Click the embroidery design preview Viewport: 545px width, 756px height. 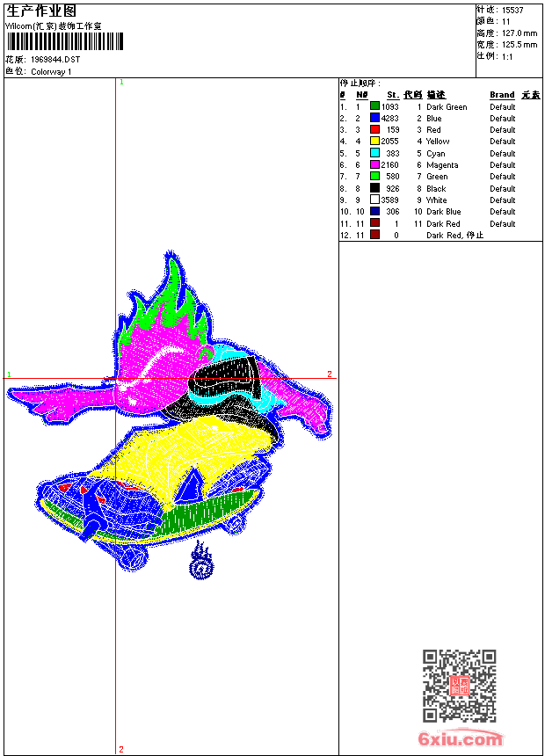click(x=170, y=416)
